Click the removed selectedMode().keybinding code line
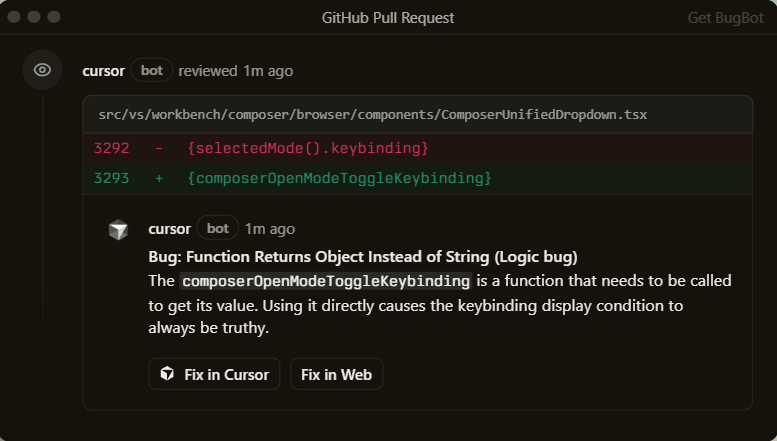 point(307,149)
